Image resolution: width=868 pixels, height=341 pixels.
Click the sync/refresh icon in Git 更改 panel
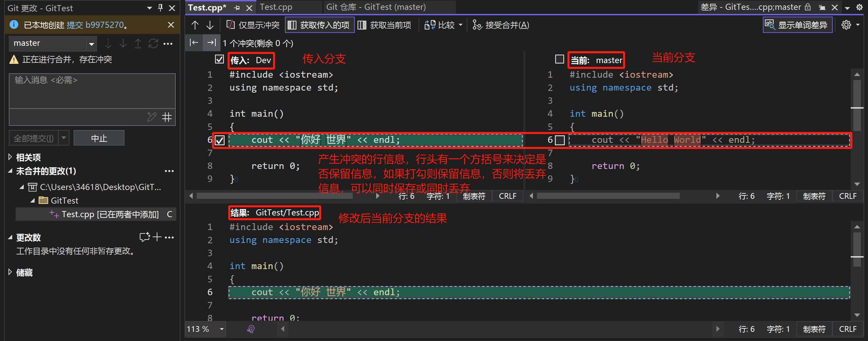[153, 43]
